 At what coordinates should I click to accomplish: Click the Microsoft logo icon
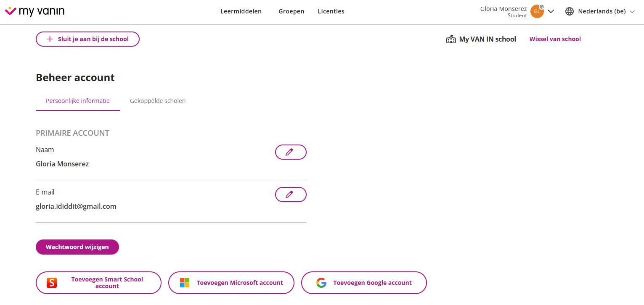pyautogui.click(x=185, y=283)
